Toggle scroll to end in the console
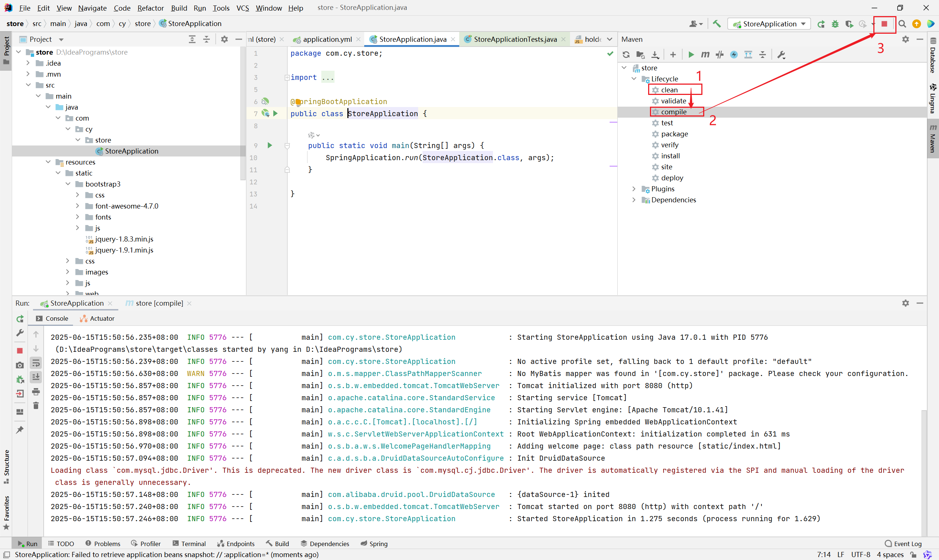This screenshot has height=560, width=939. pos(36,377)
